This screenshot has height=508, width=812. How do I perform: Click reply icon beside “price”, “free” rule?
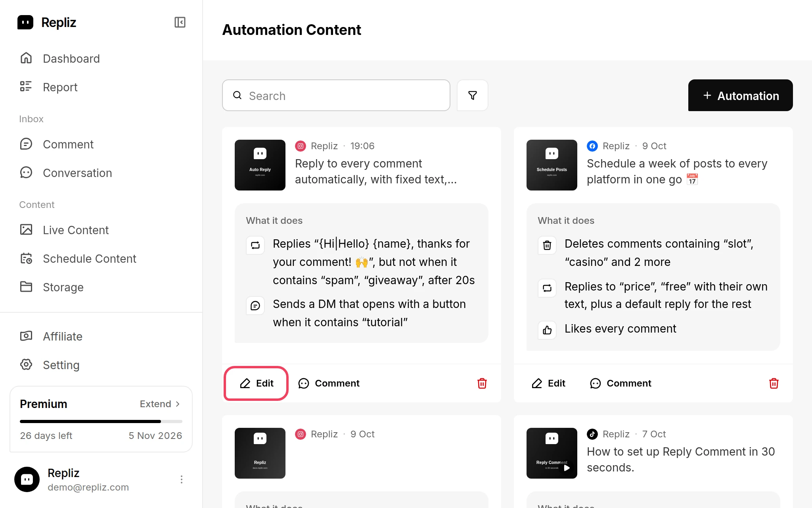pyautogui.click(x=547, y=288)
